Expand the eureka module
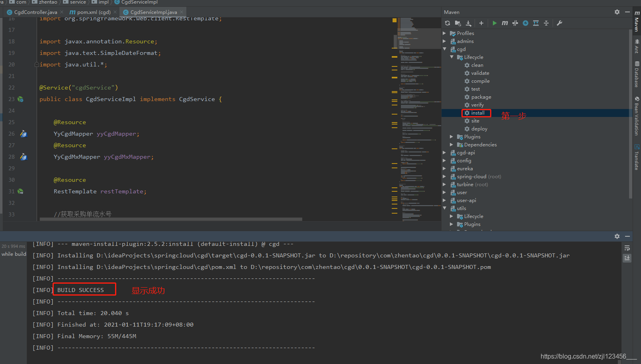 [444, 169]
